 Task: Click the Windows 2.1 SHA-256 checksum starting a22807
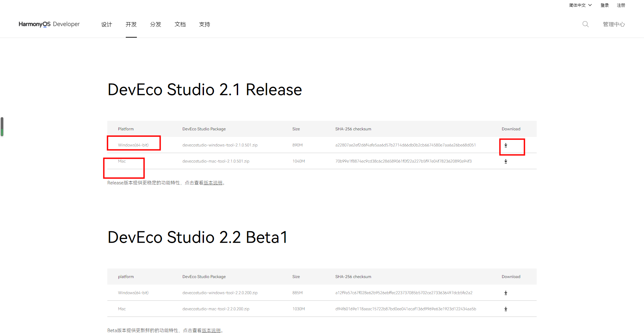406,145
